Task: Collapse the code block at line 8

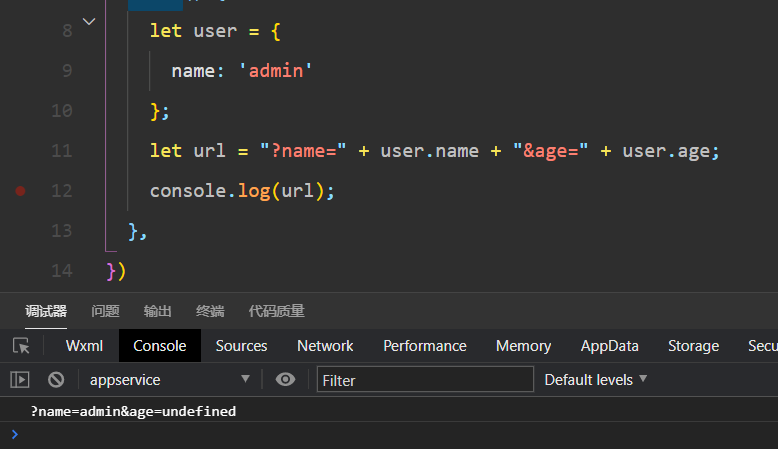Action: click(89, 22)
